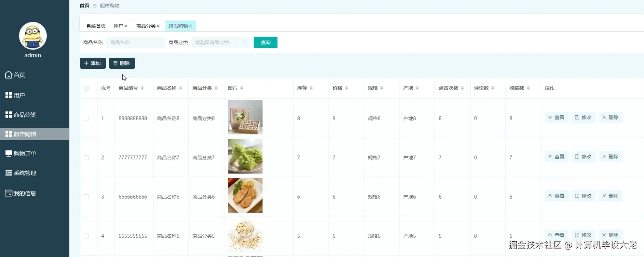The height and width of the screenshot is (257, 644).
Task: Sort by 评论数 column
Action: tap(493, 88)
